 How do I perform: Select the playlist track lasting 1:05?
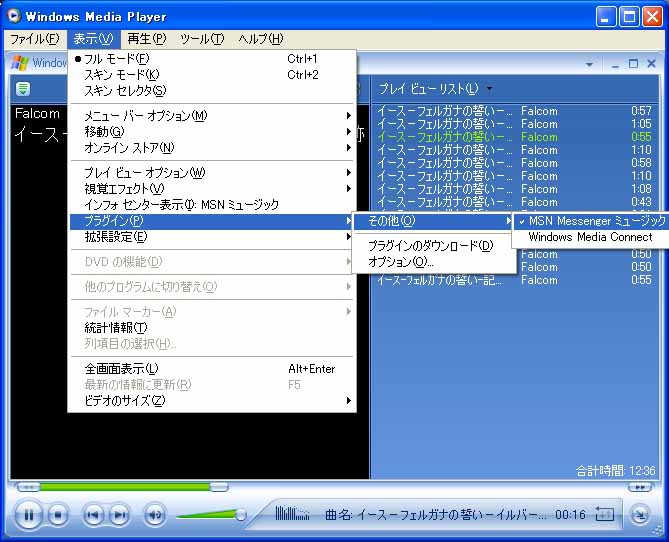pos(514,124)
